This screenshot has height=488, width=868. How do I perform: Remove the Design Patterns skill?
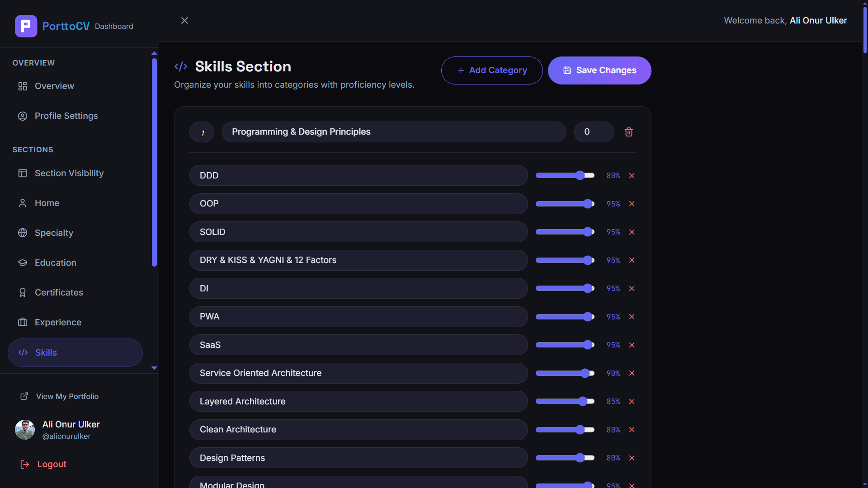point(632,458)
